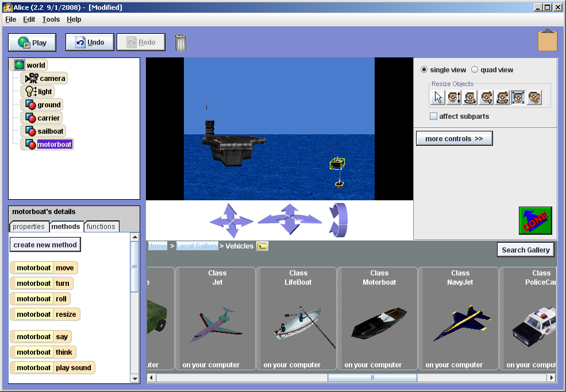Choose the Class Jet gallery thumbnail
The height and width of the screenshot is (392, 566).
click(x=215, y=319)
